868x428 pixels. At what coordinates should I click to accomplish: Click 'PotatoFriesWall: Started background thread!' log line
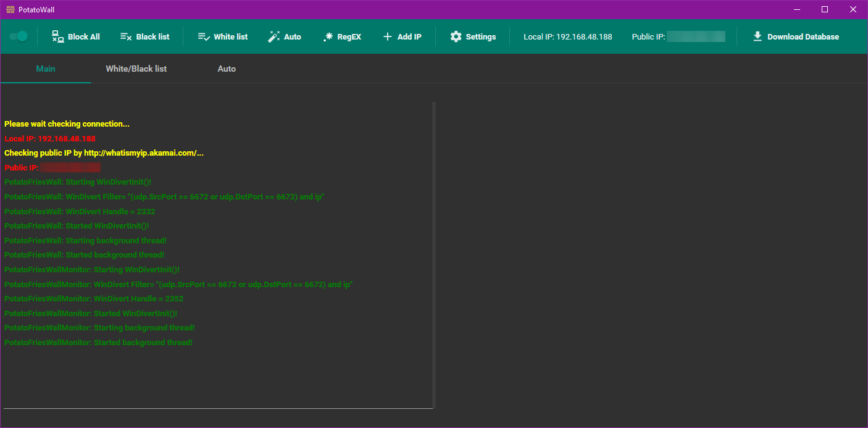(84, 254)
